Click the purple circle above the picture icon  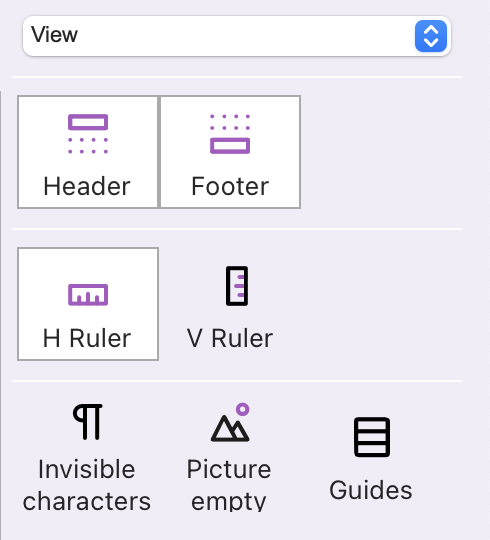click(x=242, y=409)
